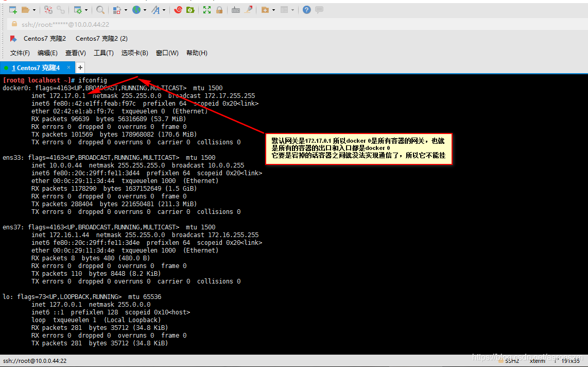This screenshot has width=588, height=367.
Task: Expand the globe encoding dropdown arrow
Action: click(145, 10)
